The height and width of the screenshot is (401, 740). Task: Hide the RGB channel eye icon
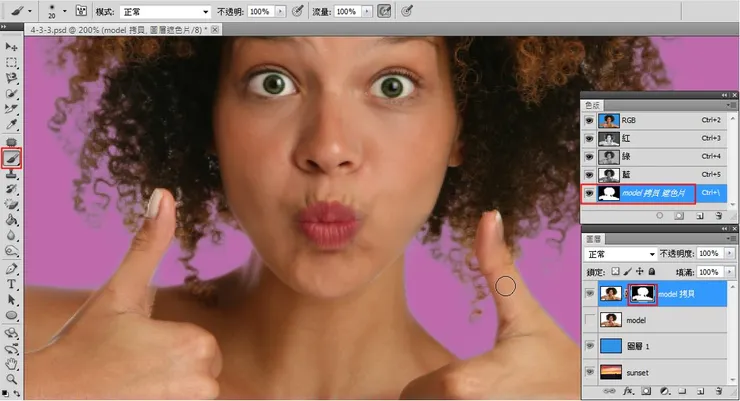589,121
